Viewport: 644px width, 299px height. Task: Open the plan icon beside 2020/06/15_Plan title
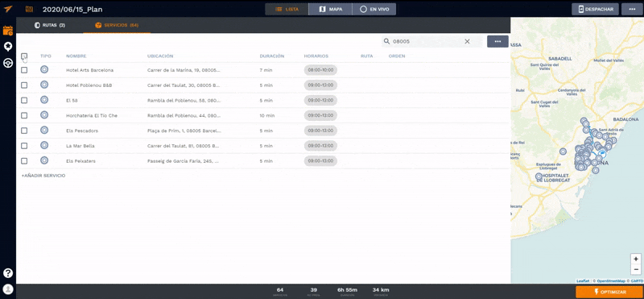pos(29,9)
